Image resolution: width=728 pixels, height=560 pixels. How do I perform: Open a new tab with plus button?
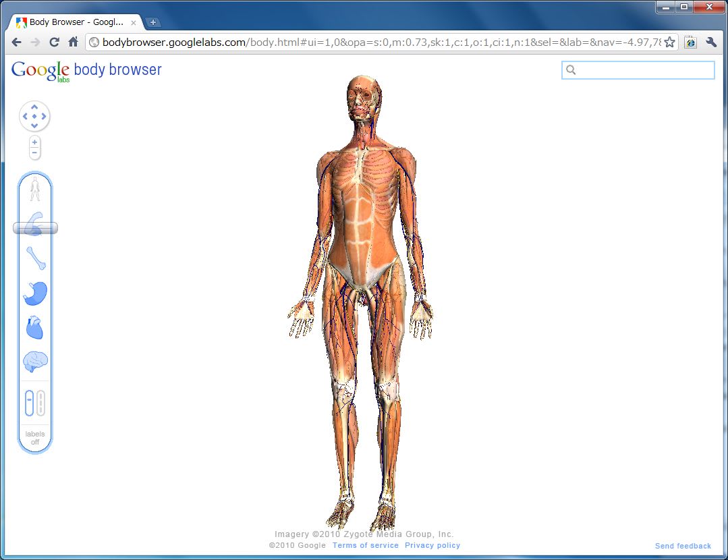click(152, 22)
